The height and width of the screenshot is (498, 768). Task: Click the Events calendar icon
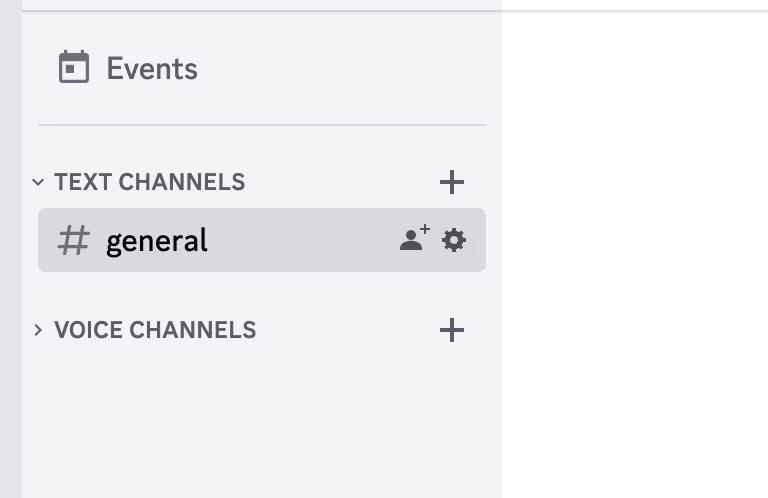pyautogui.click(x=74, y=68)
